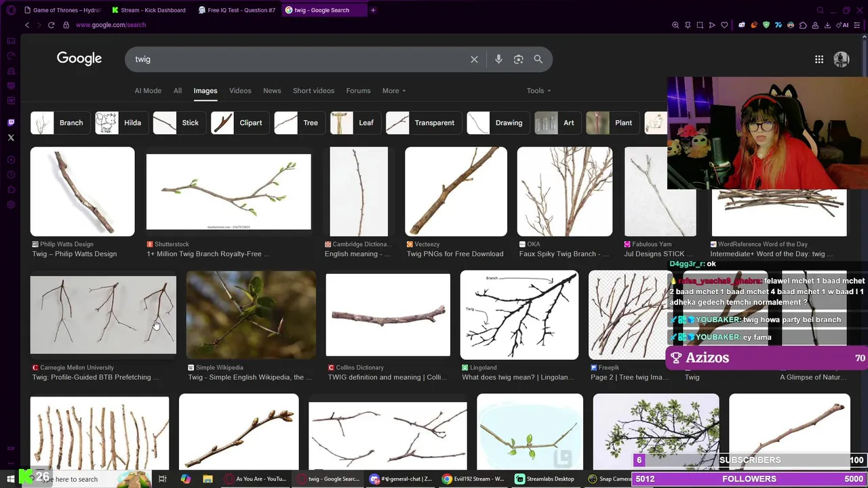Open the Twitch panel in the sidebar

11,123
